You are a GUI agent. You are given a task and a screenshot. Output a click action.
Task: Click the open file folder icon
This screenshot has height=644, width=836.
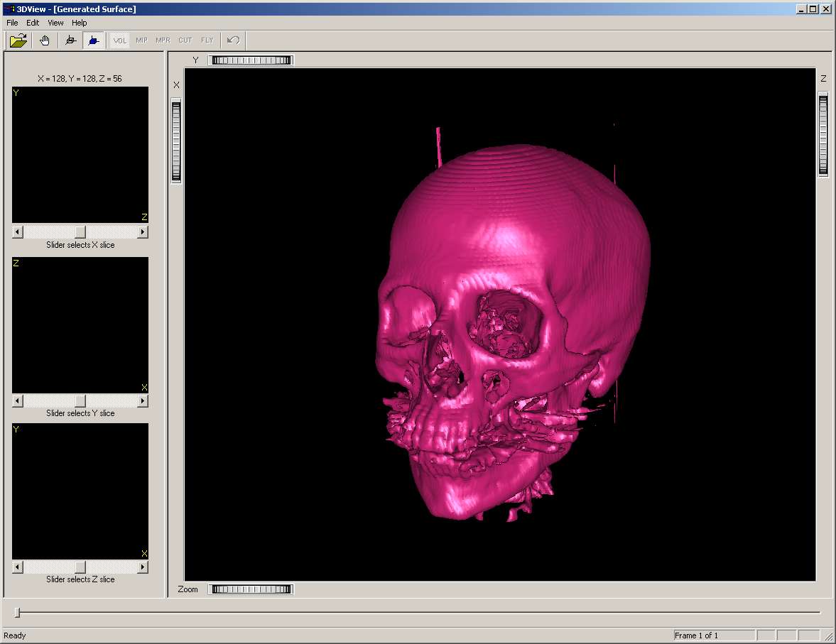pos(18,40)
